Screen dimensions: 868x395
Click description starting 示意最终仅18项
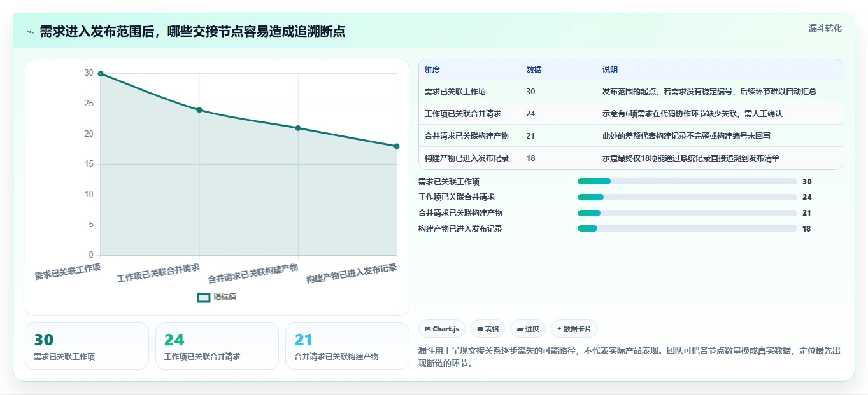pos(691,158)
